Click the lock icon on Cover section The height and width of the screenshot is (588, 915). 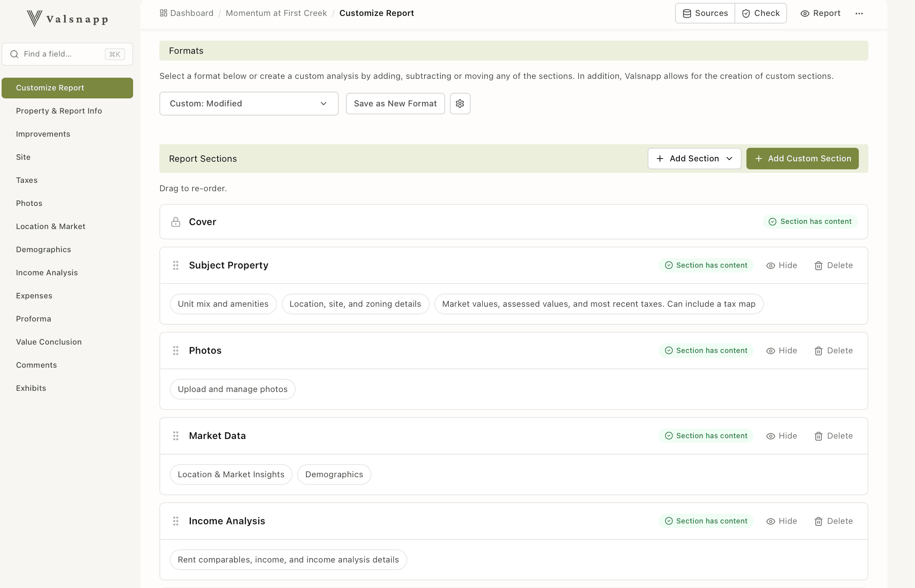coord(176,222)
